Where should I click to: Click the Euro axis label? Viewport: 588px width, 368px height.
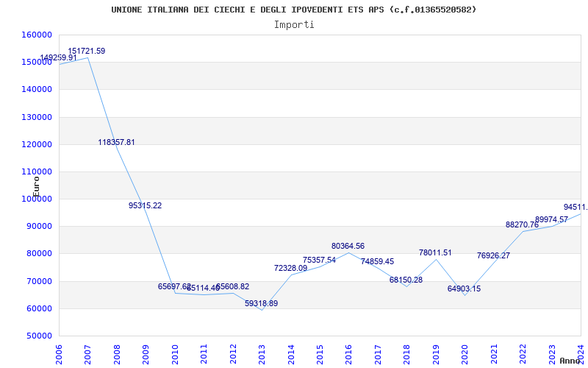pos(36,187)
